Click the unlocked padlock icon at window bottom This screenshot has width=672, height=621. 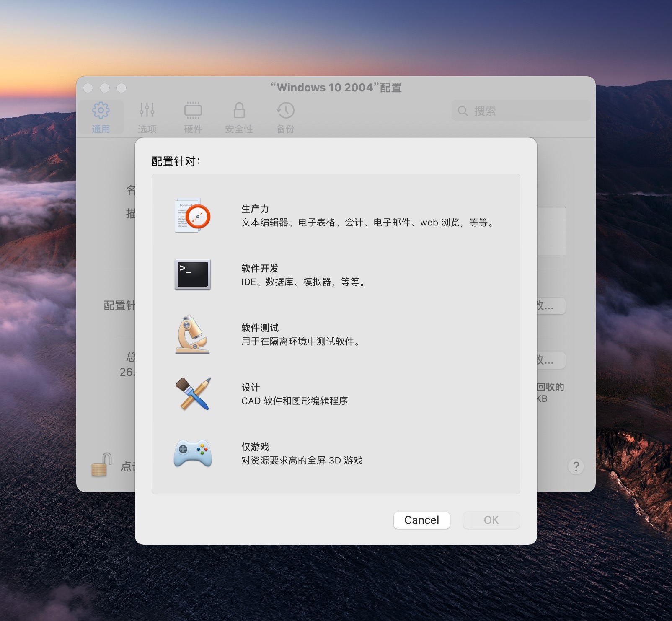pos(101,465)
